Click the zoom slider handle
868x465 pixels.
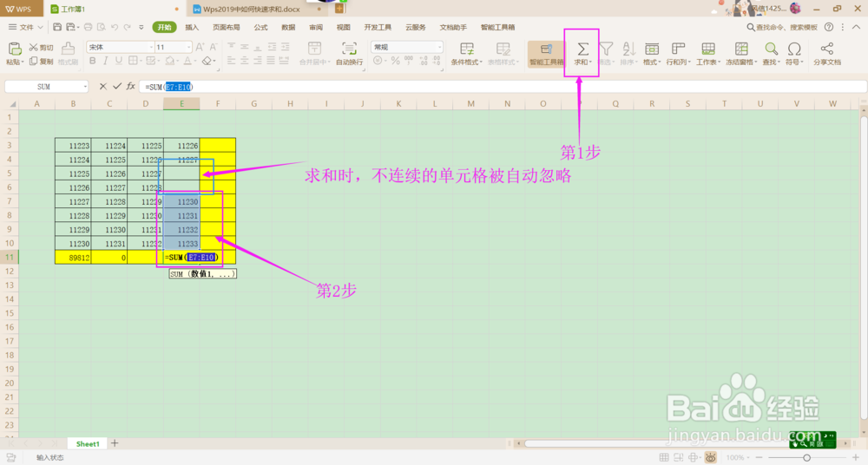(x=807, y=457)
